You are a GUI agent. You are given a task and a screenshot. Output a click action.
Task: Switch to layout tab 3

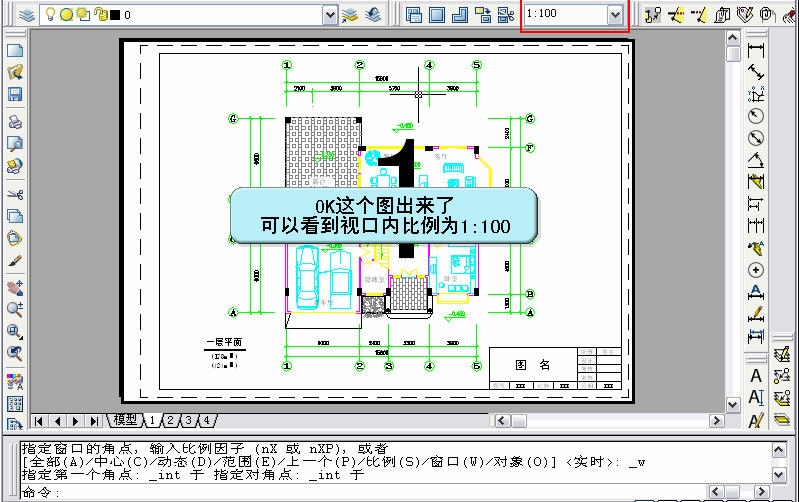tap(189, 420)
